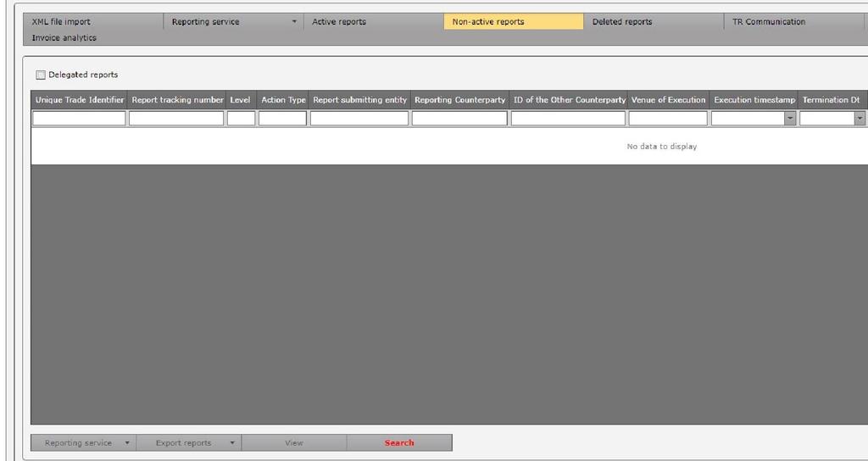Viewport: 868px width, 461px height.
Task: Sort by Execution timestamp column header
Action: (754, 100)
